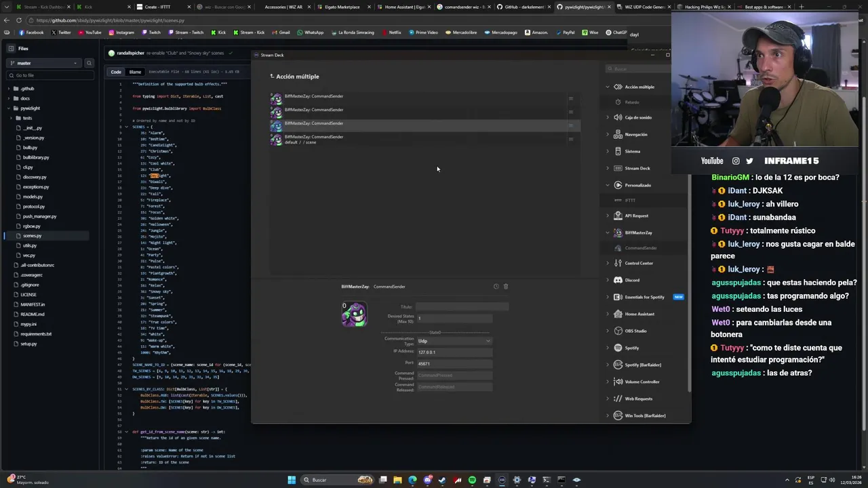This screenshot has height=488, width=868.
Task: Select the CommandSender action in sidebar
Action: [x=640, y=248]
